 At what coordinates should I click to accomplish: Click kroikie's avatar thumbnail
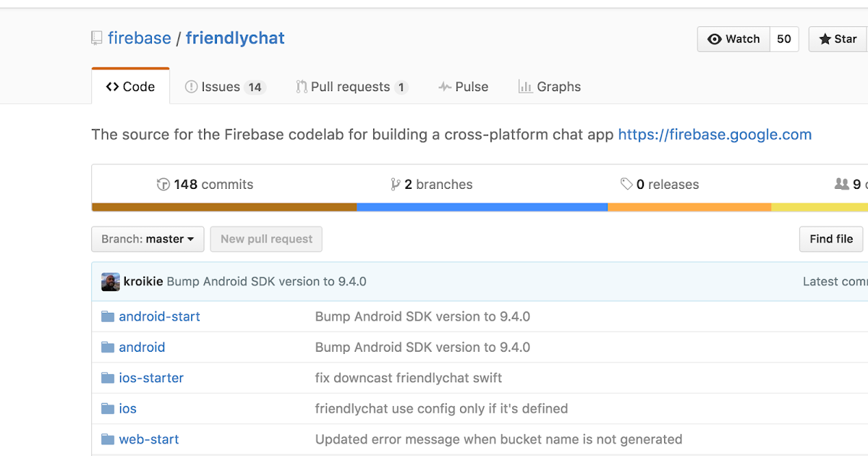pyautogui.click(x=110, y=282)
